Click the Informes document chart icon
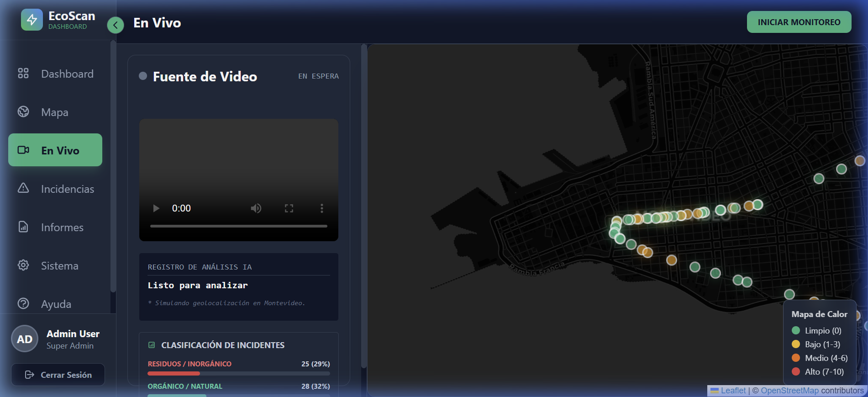The height and width of the screenshot is (397, 868). coord(23,227)
